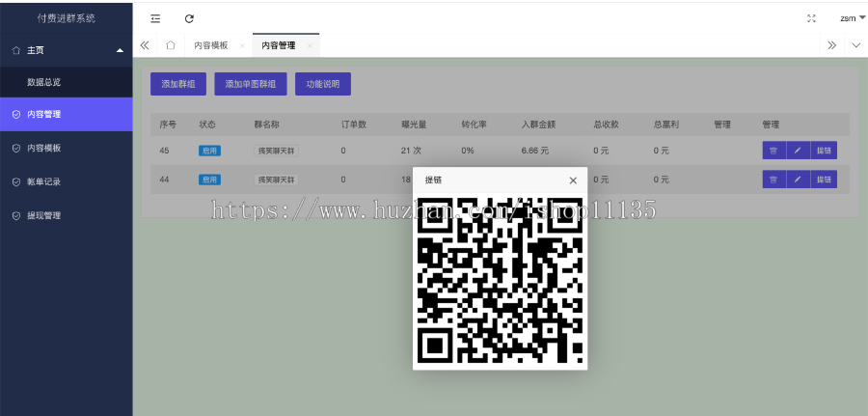Refresh the page with the reload icon

[x=189, y=18]
